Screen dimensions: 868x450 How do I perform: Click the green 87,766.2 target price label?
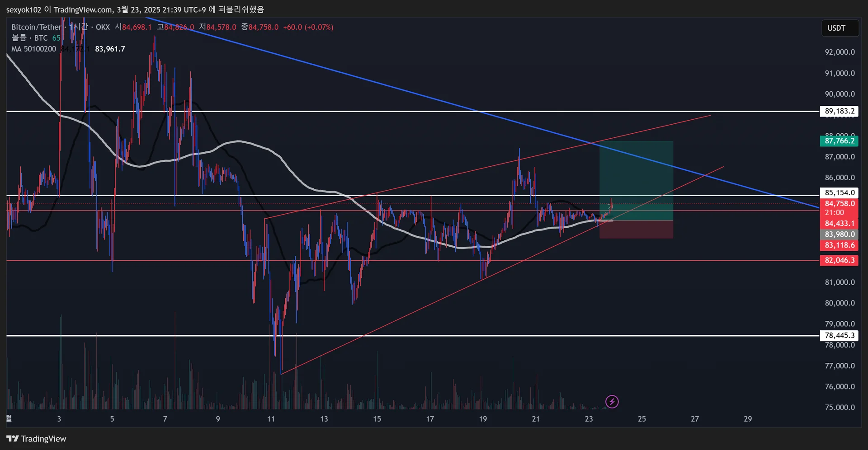pos(839,141)
